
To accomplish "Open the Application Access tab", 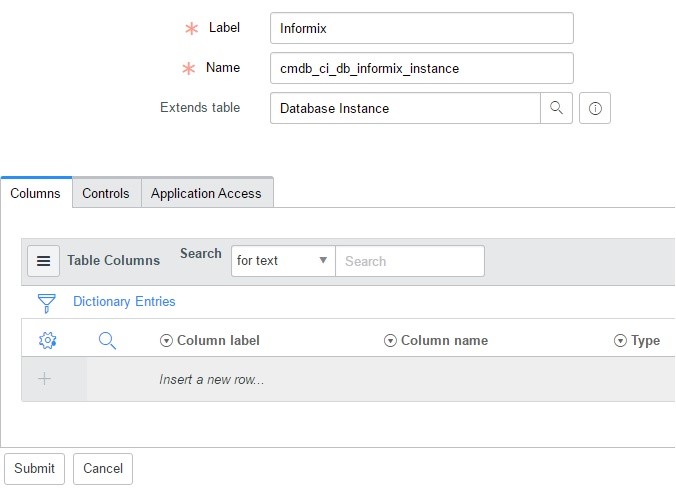I will click(x=206, y=193).
